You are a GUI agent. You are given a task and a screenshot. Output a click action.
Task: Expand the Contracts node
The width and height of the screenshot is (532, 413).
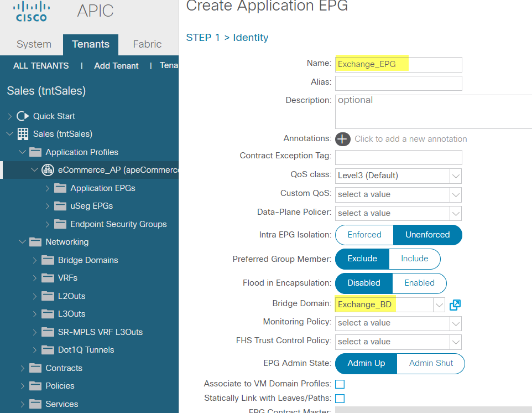point(22,368)
